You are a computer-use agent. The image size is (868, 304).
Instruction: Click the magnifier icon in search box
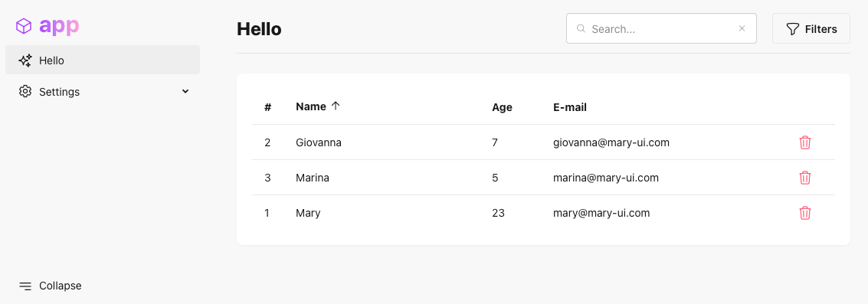click(x=581, y=28)
